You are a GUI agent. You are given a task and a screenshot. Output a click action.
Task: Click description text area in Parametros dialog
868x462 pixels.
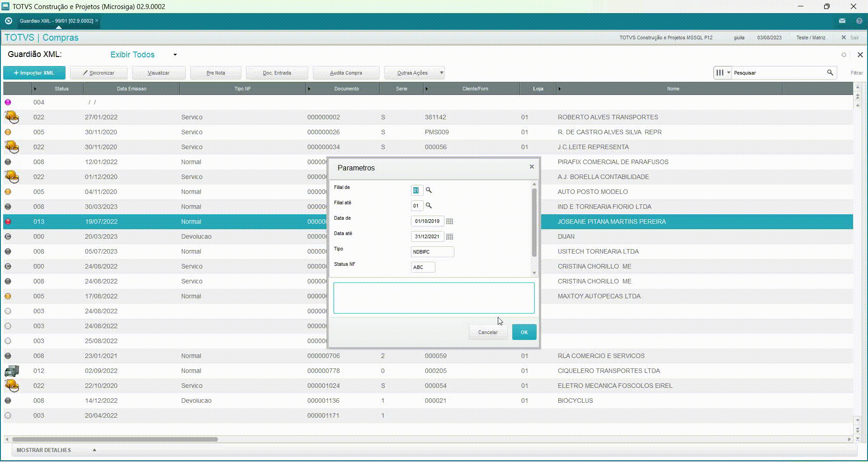coord(434,298)
